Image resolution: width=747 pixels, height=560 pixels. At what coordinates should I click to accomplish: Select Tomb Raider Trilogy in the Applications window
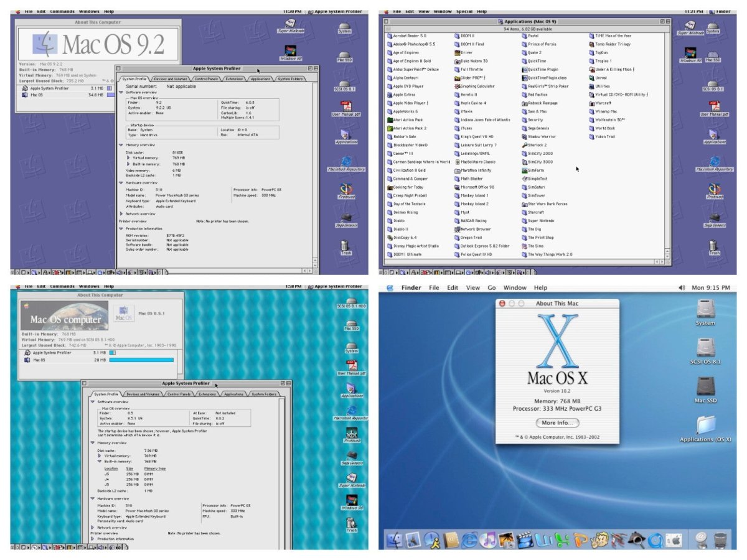(x=609, y=44)
